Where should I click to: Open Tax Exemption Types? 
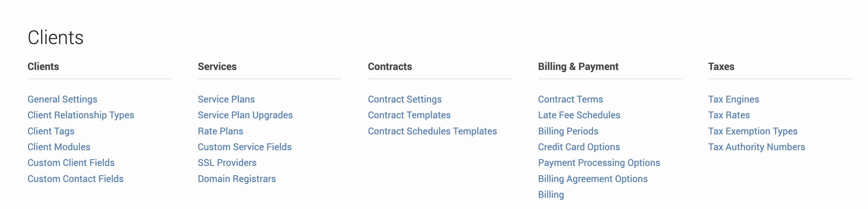(x=752, y=131)
